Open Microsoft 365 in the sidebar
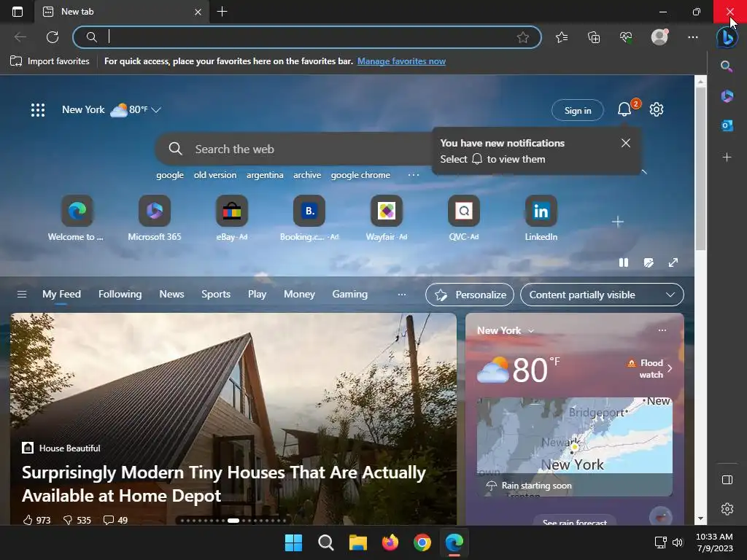The width and height of the screenshot is (747, 560). coord(727,96)
